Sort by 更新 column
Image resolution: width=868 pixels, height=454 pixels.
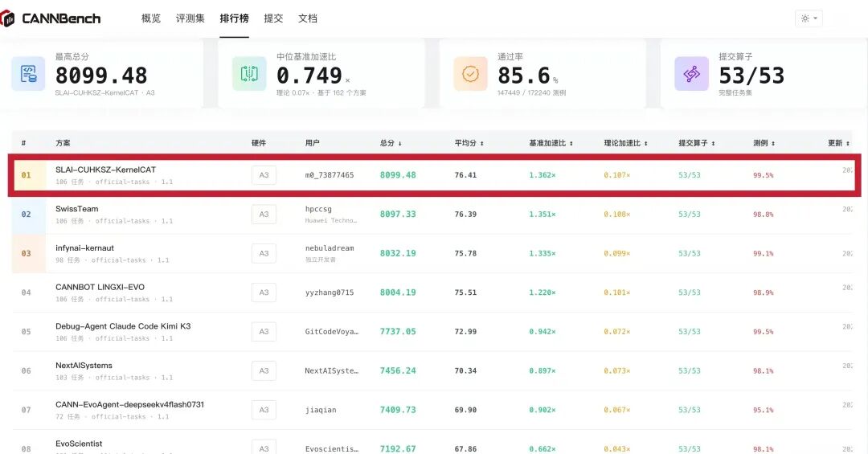[838, 143]
